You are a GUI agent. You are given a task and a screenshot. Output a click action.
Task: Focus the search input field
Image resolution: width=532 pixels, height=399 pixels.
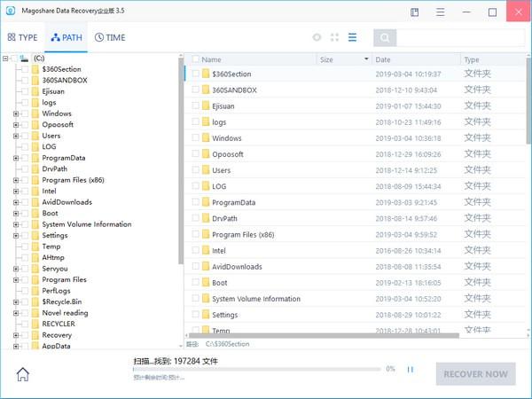(460, 37)
